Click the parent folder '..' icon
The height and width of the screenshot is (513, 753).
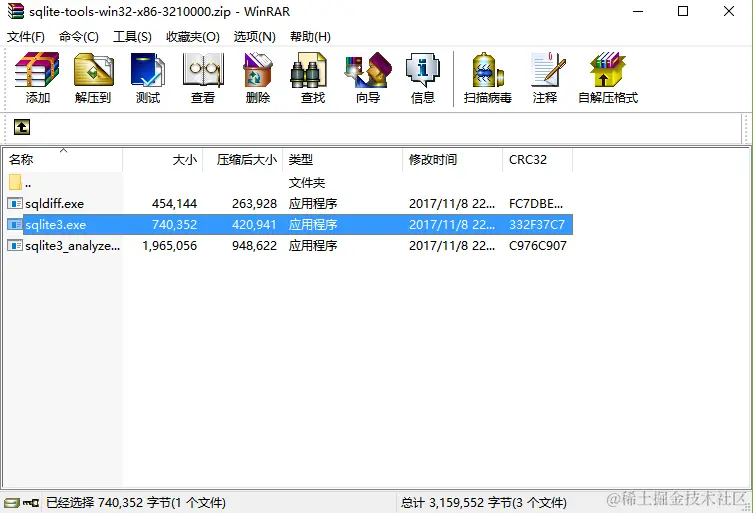tap(15, 182)
